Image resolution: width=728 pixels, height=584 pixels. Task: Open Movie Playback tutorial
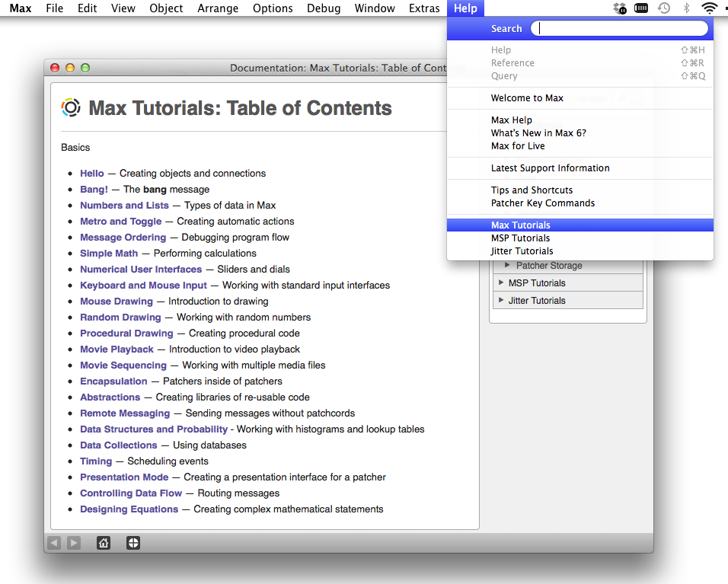click(117, 349)
